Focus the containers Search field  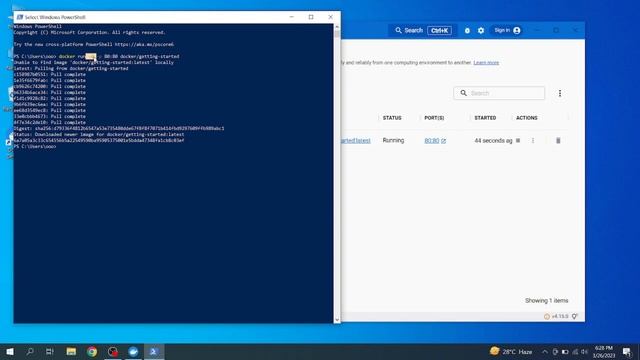click(x=499, y=93)
